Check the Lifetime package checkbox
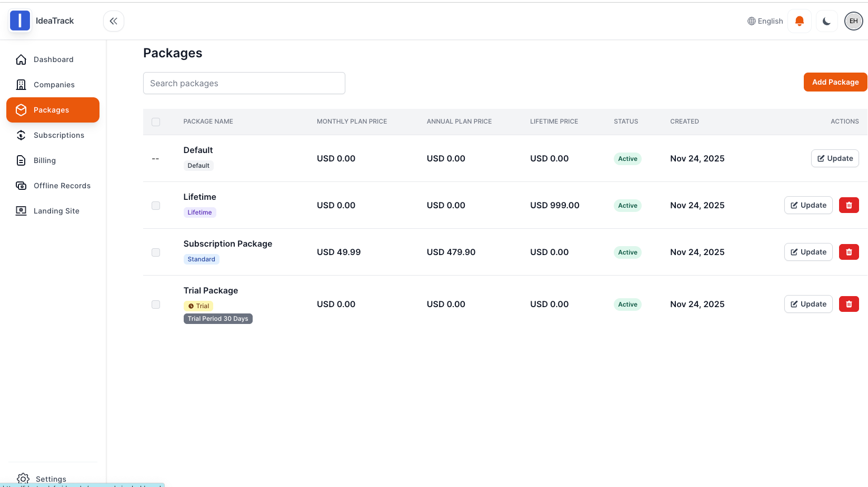The image size is (868, 487). tap(156, 206)
